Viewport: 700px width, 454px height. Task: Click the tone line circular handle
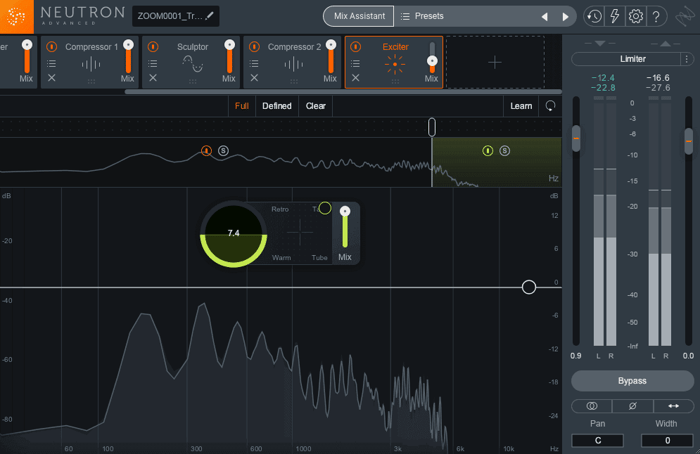tap(529, 287)
